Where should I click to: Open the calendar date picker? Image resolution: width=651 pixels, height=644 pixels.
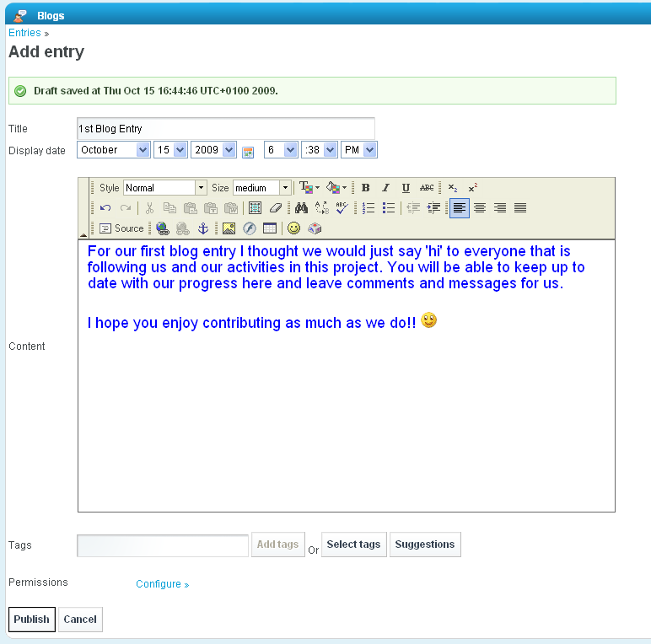(x=248, y=153)
